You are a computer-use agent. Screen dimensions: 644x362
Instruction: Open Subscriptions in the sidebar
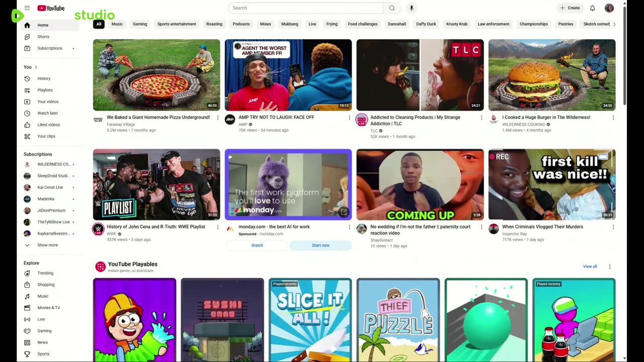50,48
